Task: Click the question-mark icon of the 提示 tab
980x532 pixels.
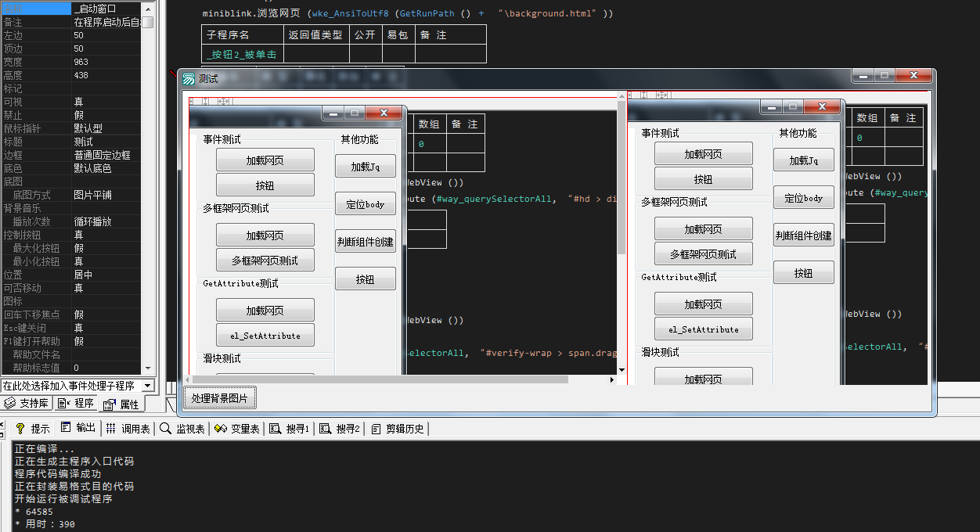Action: coord(20,429)
